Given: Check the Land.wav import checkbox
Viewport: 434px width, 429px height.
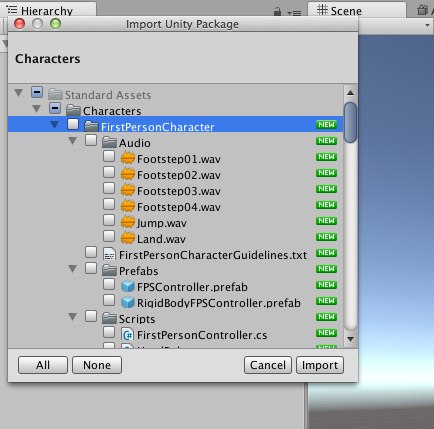Looking at the screenshot, I should tap(109, 236).
